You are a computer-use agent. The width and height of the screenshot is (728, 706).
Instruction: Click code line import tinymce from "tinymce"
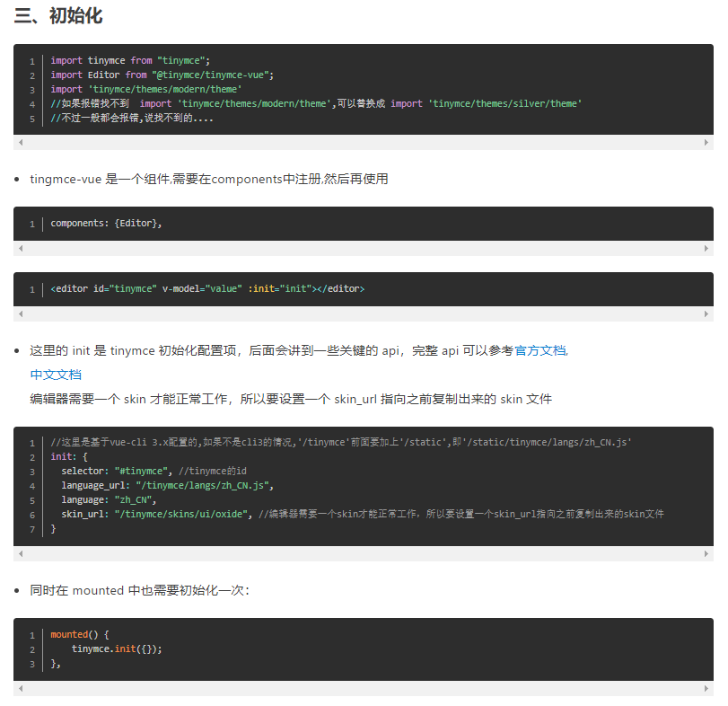(130, 60)
